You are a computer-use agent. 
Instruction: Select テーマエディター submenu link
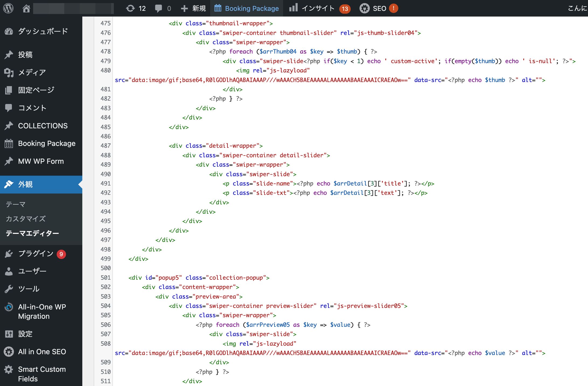(x=32, y=233)
